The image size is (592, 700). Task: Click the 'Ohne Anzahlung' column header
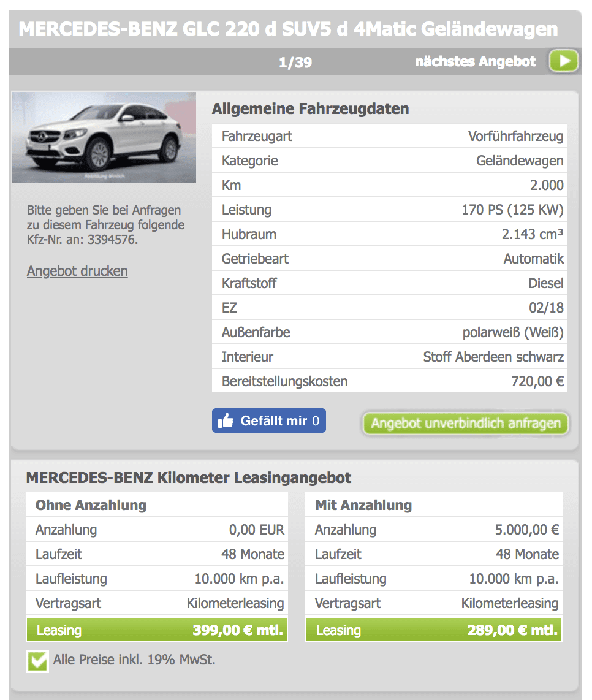(91, 505)
